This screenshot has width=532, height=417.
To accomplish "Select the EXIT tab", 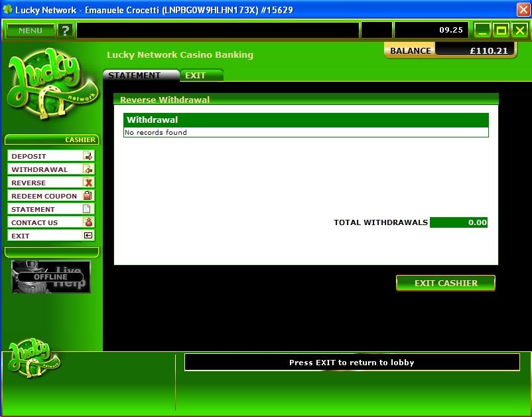I will [202, 76].
